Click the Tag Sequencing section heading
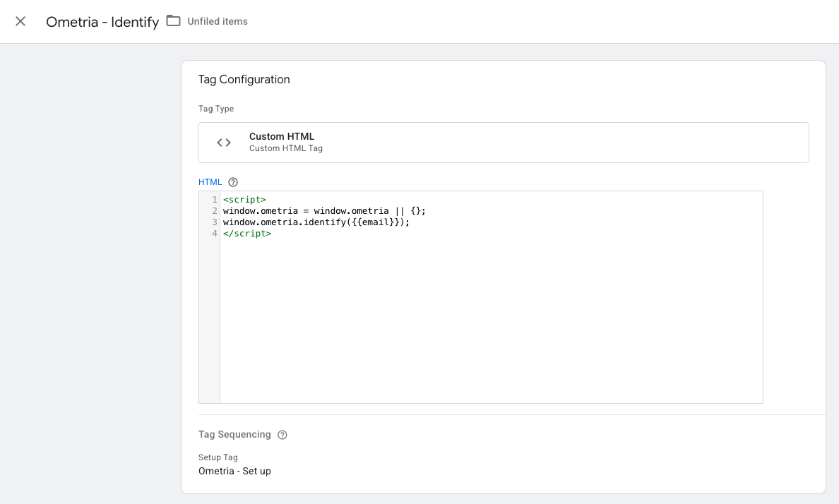Screen dimensions: 839x504 click(x=234, y=434)
